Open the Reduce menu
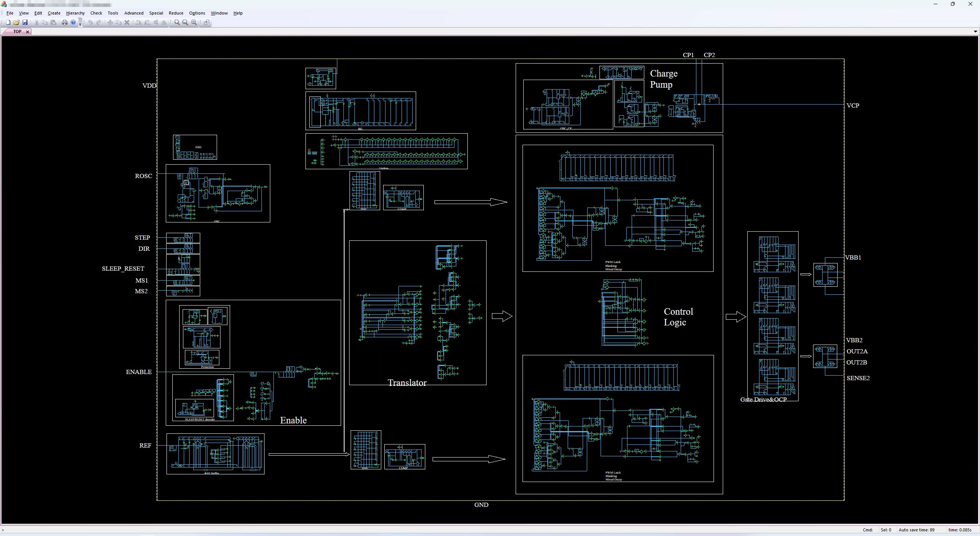Image resolution: width=980 pixels, height=536 pixels. 176,13
